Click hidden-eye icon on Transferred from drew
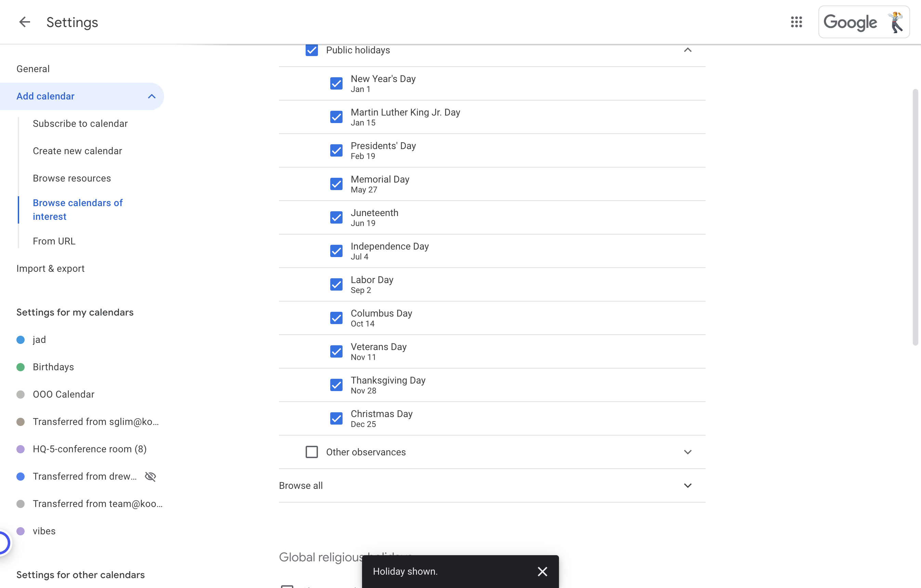This screenshot has height=588, width=921. 150,476
